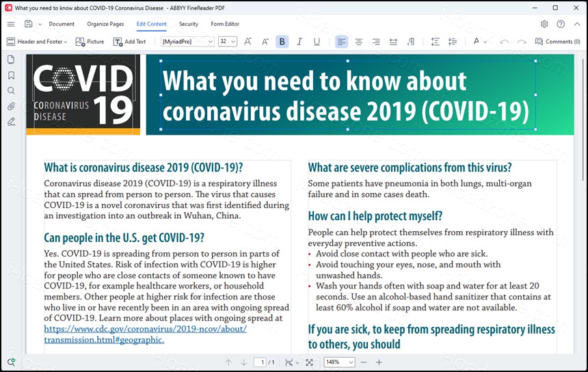This screenshot has height=372, width=588.
Task: Expand the Save options arrow
Action: click(40, 25)
